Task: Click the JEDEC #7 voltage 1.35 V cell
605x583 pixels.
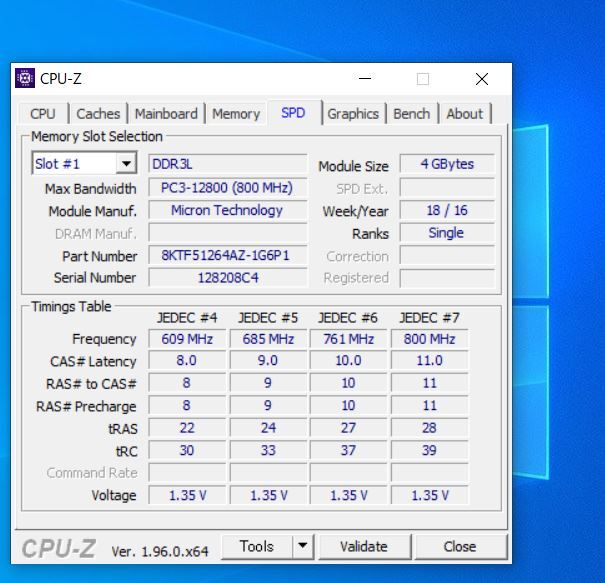Action: [x=429, y=495]
